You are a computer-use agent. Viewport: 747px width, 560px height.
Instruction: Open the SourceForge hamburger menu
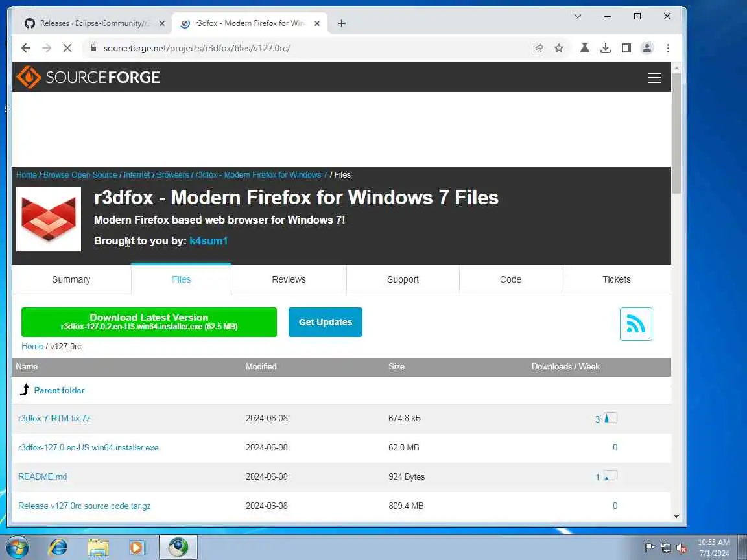[654, 78]
